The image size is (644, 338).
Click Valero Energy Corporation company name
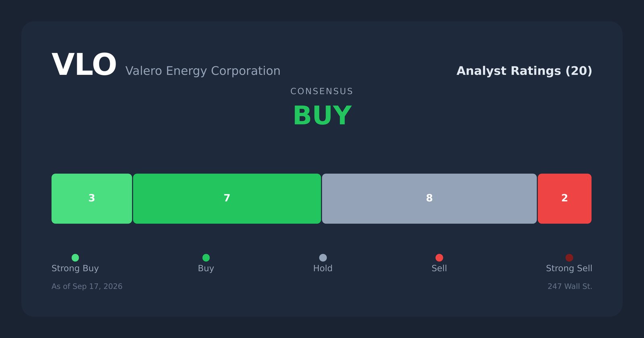point(203,71)
